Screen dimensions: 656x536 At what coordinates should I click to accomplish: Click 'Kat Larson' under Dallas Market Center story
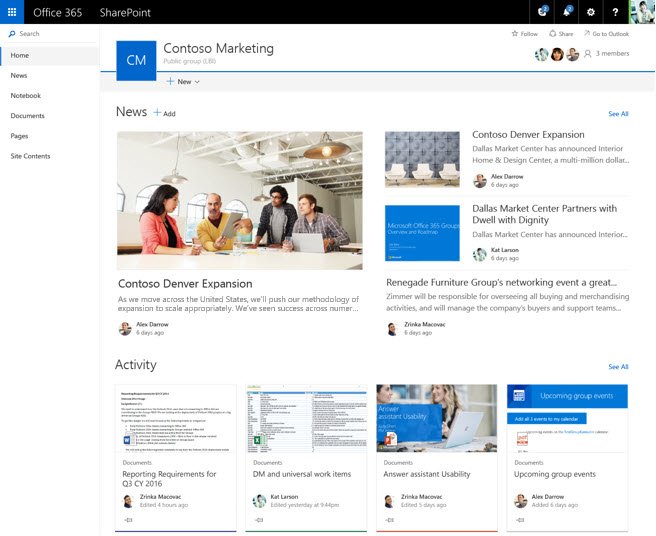coord(505,250)
